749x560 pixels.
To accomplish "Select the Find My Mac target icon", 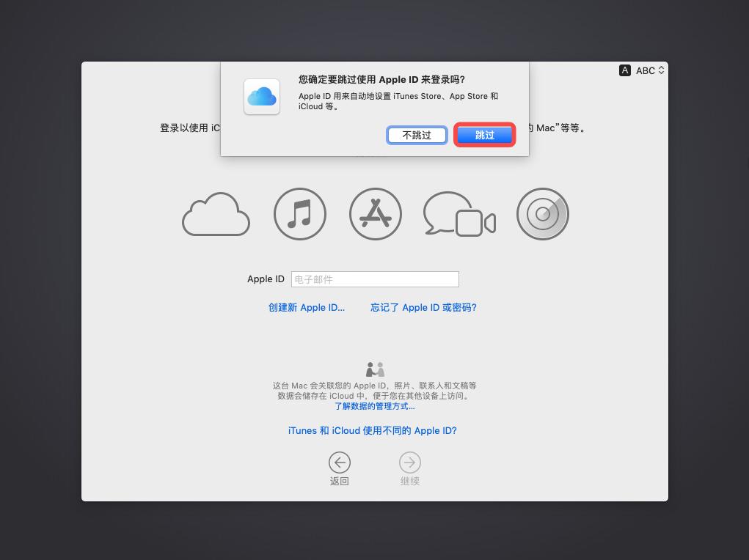I will click(542, 213).
